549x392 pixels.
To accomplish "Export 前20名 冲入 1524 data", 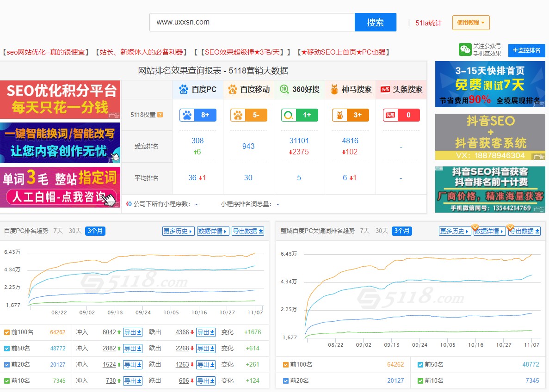I will [133, 364].
